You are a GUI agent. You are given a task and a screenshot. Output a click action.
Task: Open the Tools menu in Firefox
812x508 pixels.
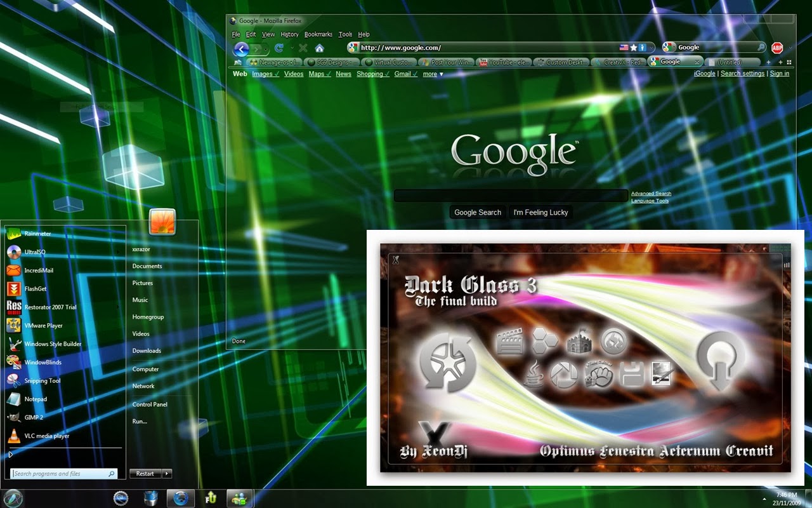[x=345, y=34]
